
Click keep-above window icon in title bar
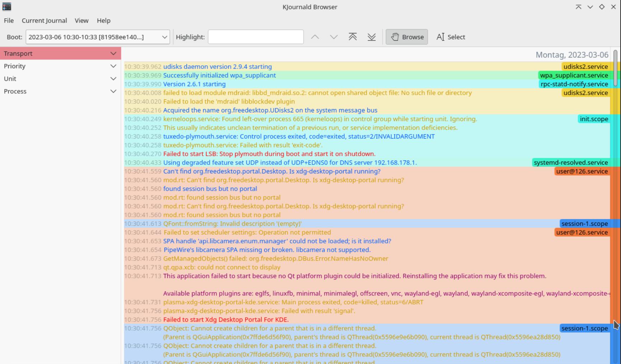[x=578, y=7]
